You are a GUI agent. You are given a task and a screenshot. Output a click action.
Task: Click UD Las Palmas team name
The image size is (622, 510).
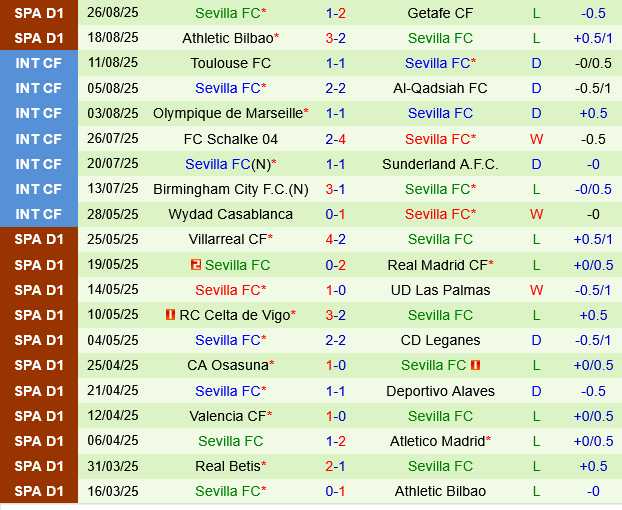pyautogui.click(x=440, y=290)
